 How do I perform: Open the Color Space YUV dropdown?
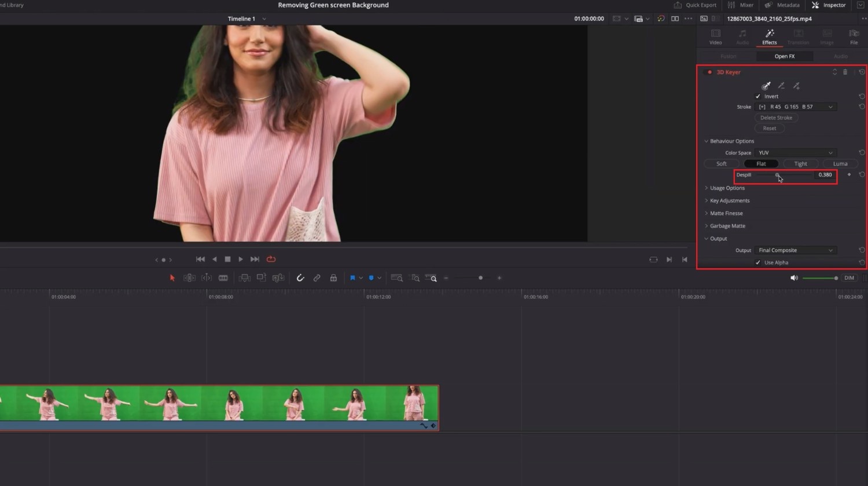coord(795,153)
